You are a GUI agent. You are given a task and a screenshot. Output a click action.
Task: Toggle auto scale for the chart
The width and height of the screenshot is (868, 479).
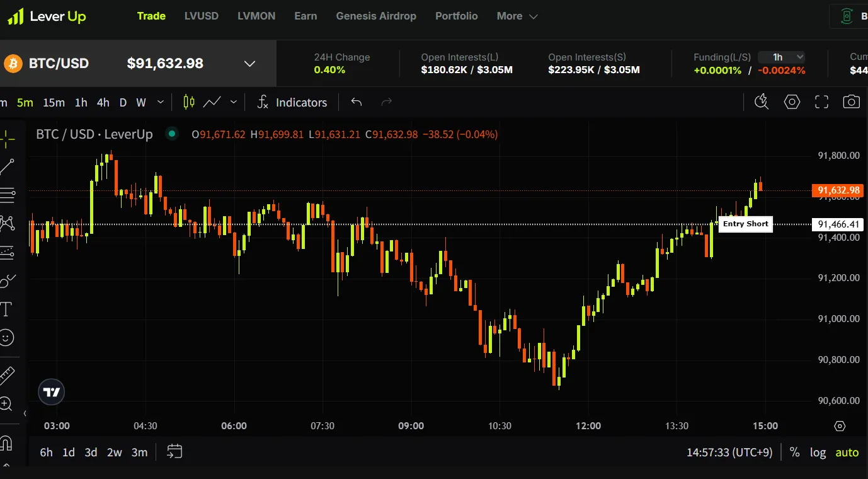point(847,452)
